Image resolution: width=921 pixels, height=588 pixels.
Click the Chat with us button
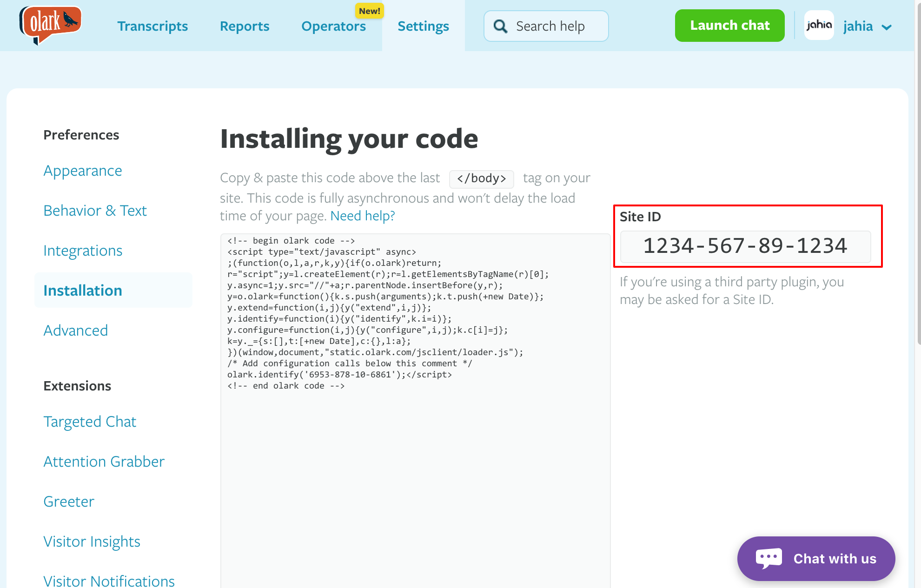click(816, 558)
